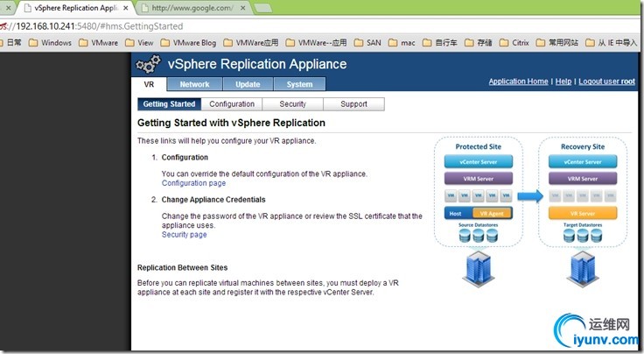Open the Citrix bookmarks folder
The image size is (644, 354).
(x=514, y=43)
